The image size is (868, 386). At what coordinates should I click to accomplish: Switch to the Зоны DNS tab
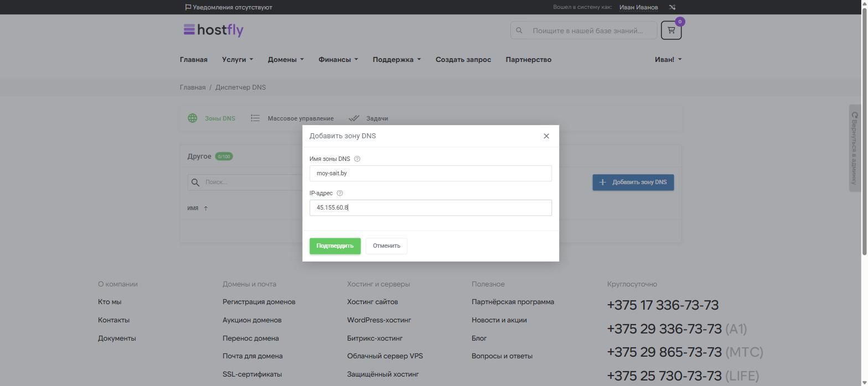coord(211,118)
